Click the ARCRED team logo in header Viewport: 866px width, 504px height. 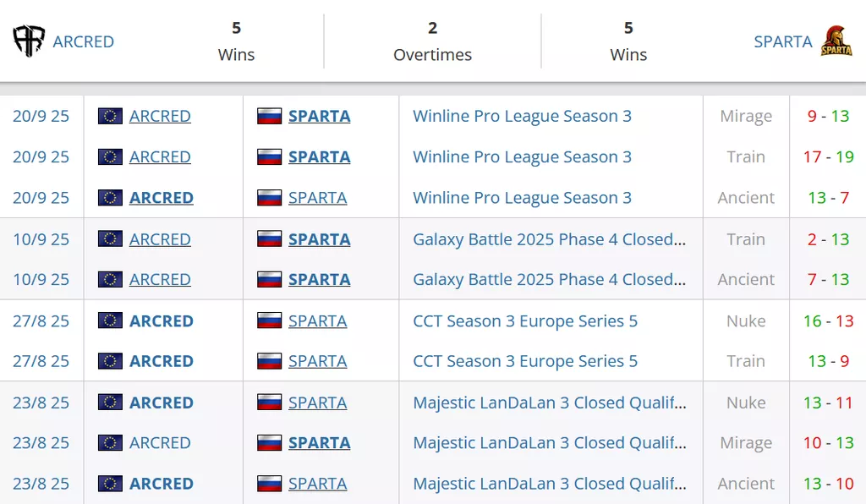pyautogui.click(x=29, y=41)
